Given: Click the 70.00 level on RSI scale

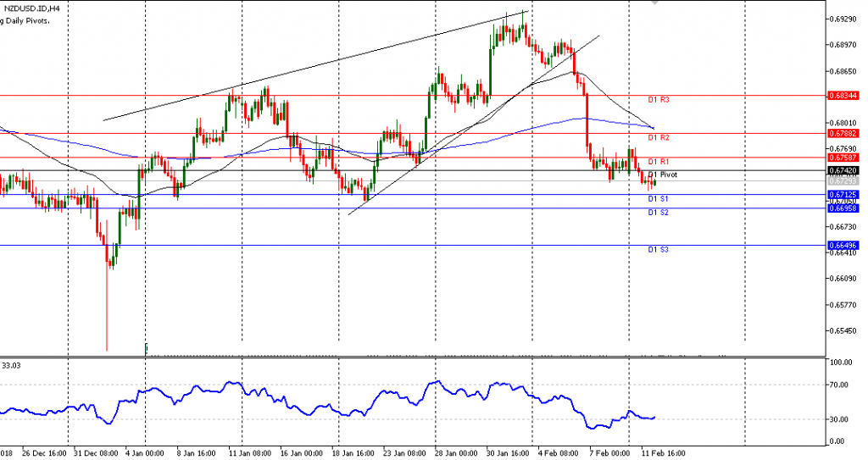Looking at the screenshot, I should tap(839, 385).
